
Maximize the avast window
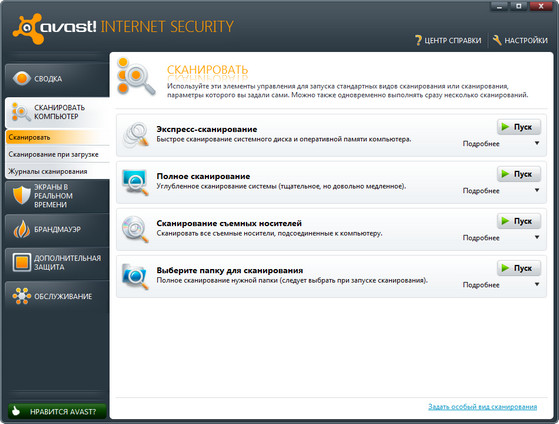519,6
